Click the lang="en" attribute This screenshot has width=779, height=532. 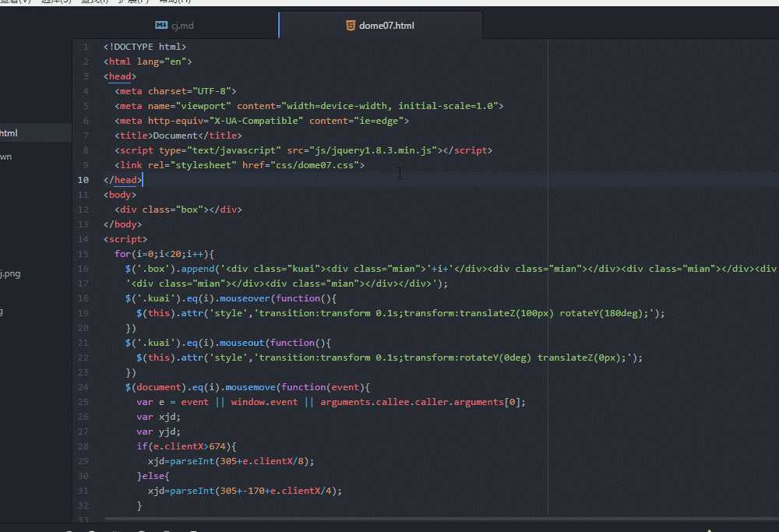click(x=161, y=62)
